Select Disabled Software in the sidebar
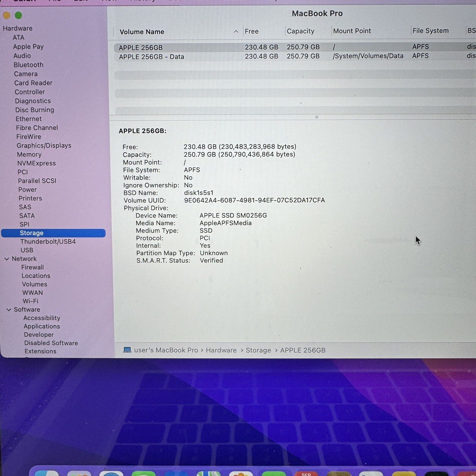 click(x=51, y=343)
